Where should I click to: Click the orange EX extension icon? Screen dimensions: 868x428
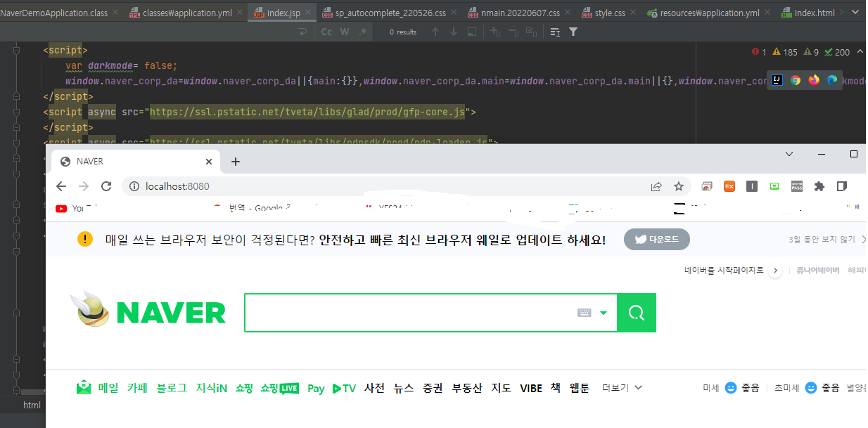729,186
